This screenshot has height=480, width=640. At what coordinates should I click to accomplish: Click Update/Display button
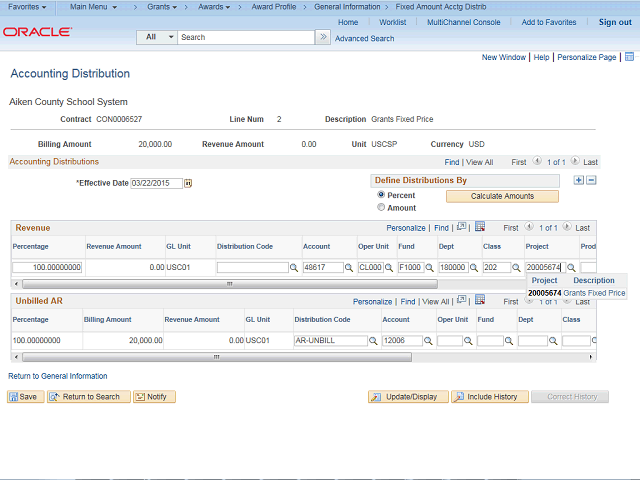tap(408, 397)
